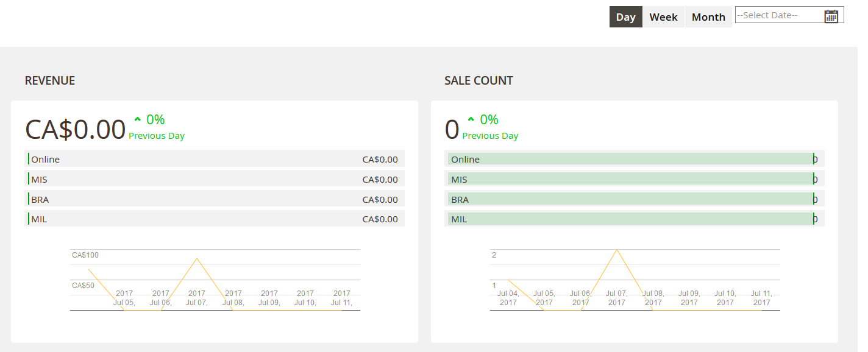
Task: Click the Sale Count green up-arrow indicator
Action: [x=471, y=119]
